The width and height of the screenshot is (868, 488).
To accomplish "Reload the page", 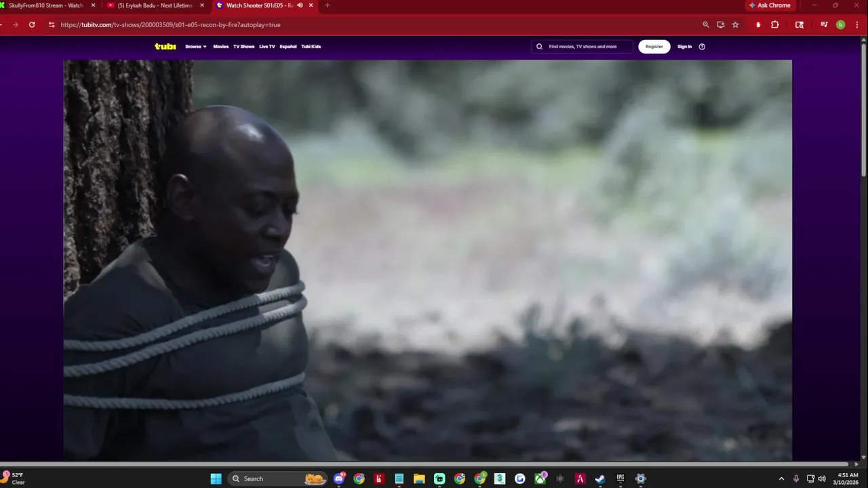I will coord(32,24).
